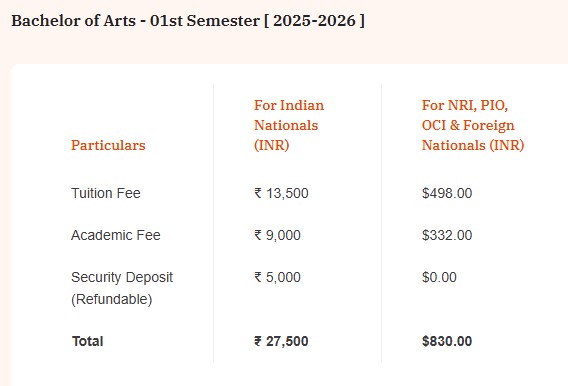Click the ₹ 13,500 tuition amount

coord(281,193)
